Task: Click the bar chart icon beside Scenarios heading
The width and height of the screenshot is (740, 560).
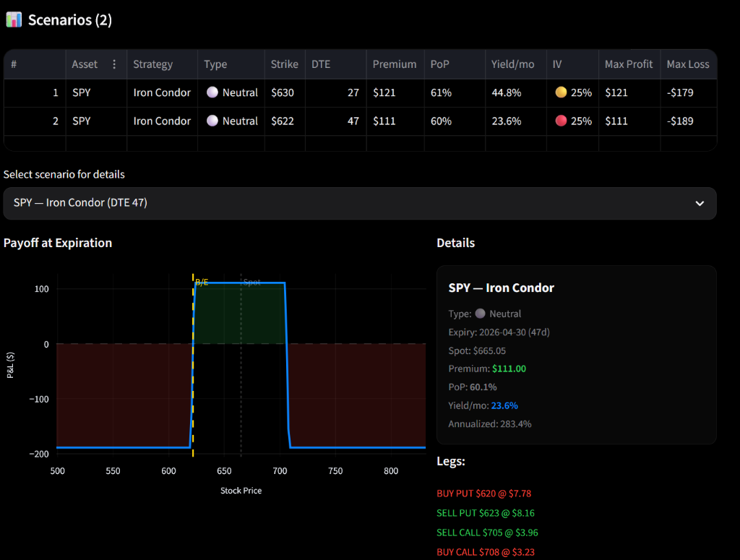Action: (14, 20)
